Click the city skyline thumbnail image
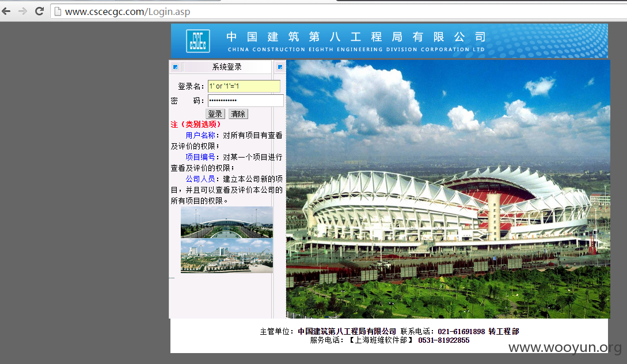The width and height of the screenshot is (627, 364). tap(227, 256)
